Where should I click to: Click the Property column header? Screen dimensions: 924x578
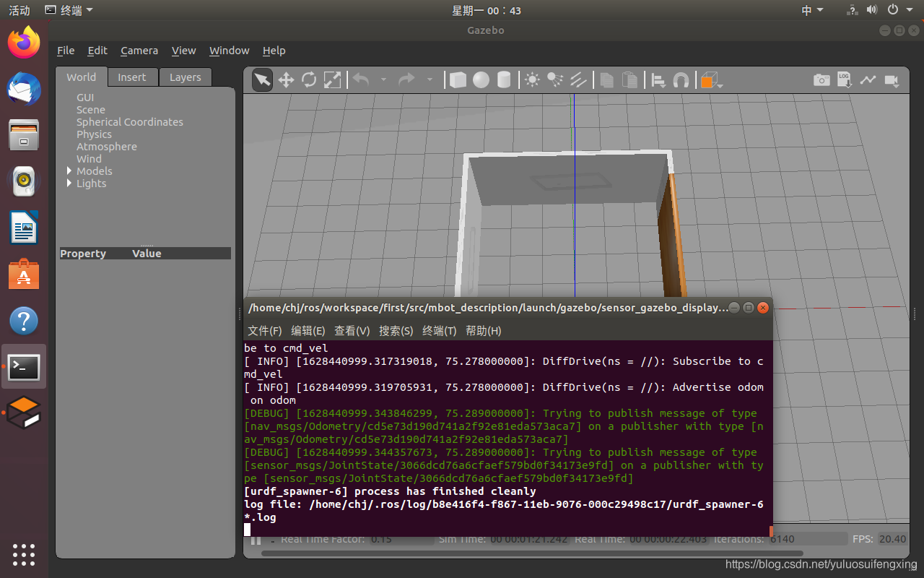[83, 254]
